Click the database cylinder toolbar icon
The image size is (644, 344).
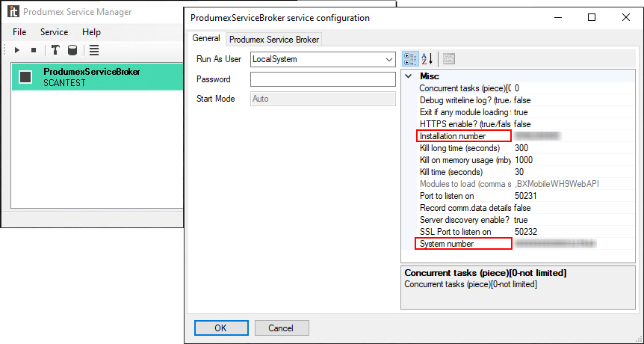click(x=72, y=50)
